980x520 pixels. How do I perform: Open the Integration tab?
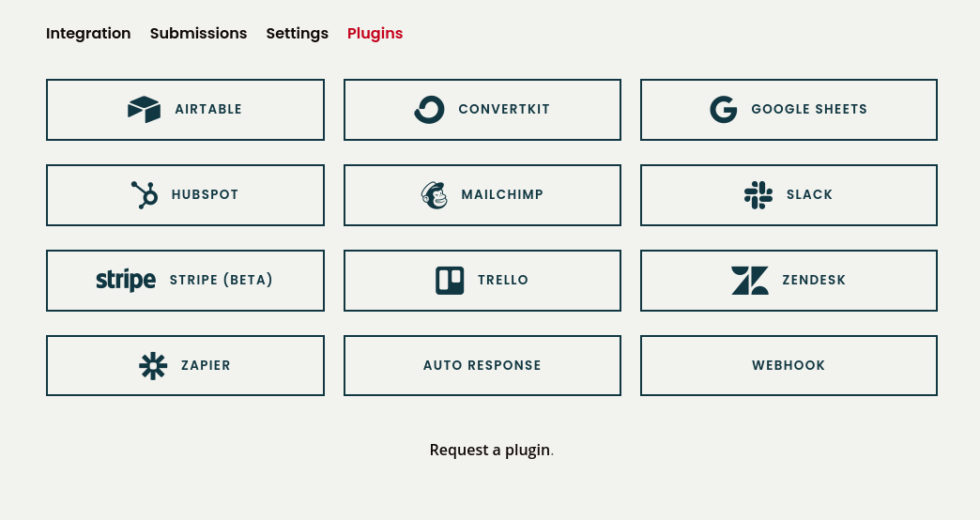(88, 34)
